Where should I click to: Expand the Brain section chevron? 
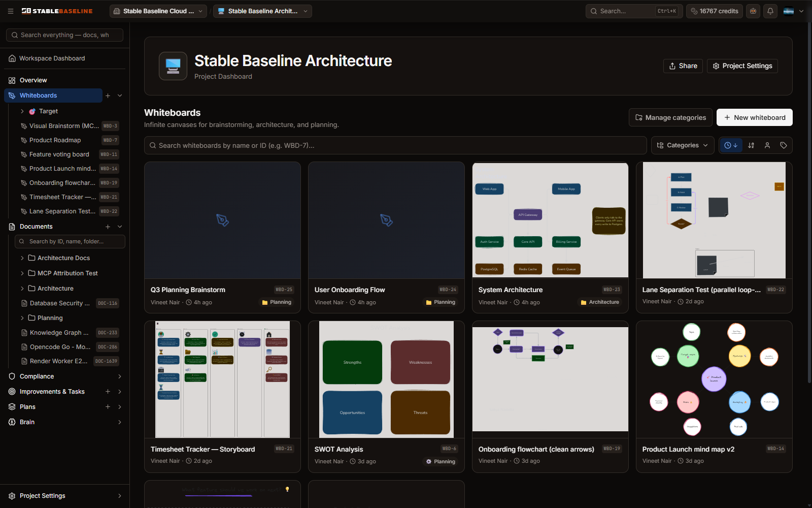[x=120, y=422]
